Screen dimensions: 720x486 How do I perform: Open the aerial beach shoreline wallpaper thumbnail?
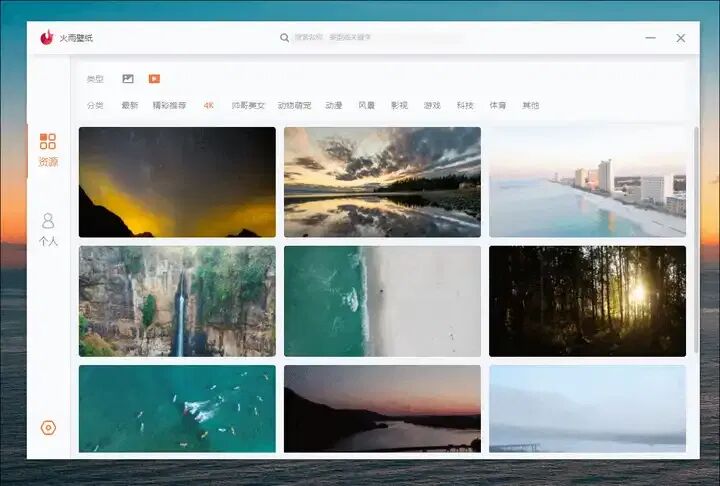click(x=382, y=301)
